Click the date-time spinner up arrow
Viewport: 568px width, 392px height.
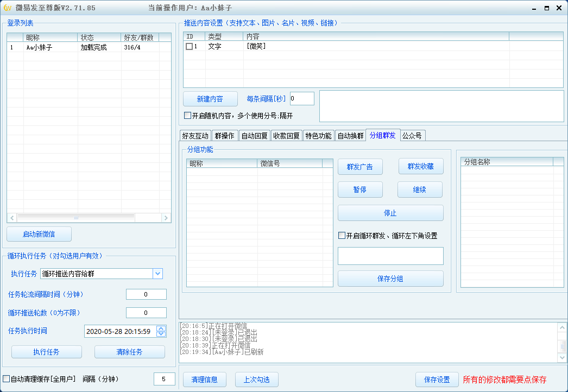tap(161, 328)
